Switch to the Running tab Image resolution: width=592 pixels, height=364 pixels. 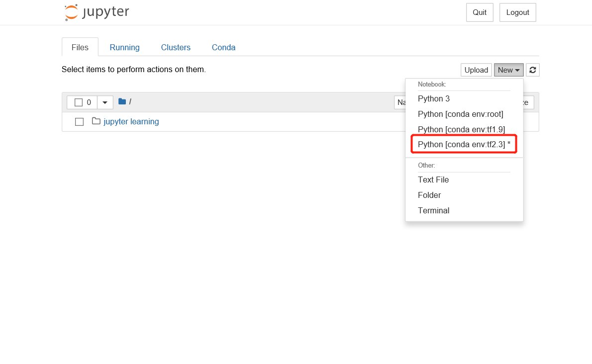[124, 47]
